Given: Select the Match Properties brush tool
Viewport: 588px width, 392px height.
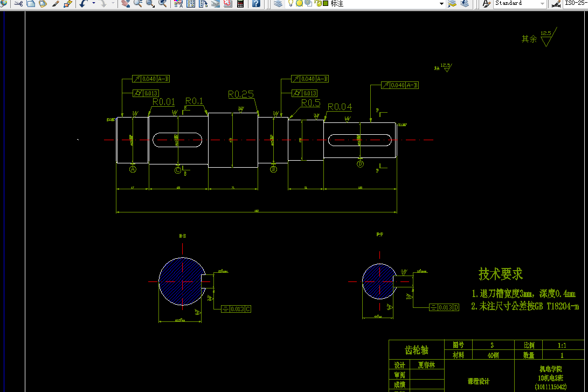Looking at the screenshot, I should (56, 4).
